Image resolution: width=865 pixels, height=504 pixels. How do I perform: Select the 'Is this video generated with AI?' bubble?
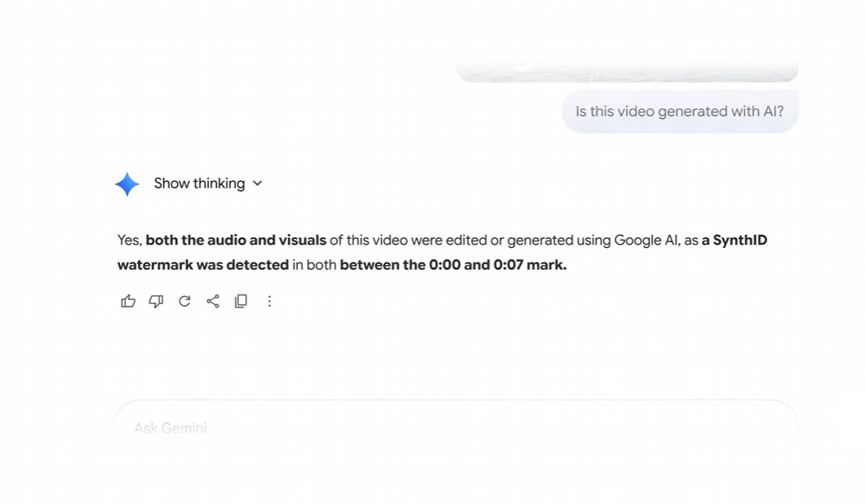click(x=679, y=112)
